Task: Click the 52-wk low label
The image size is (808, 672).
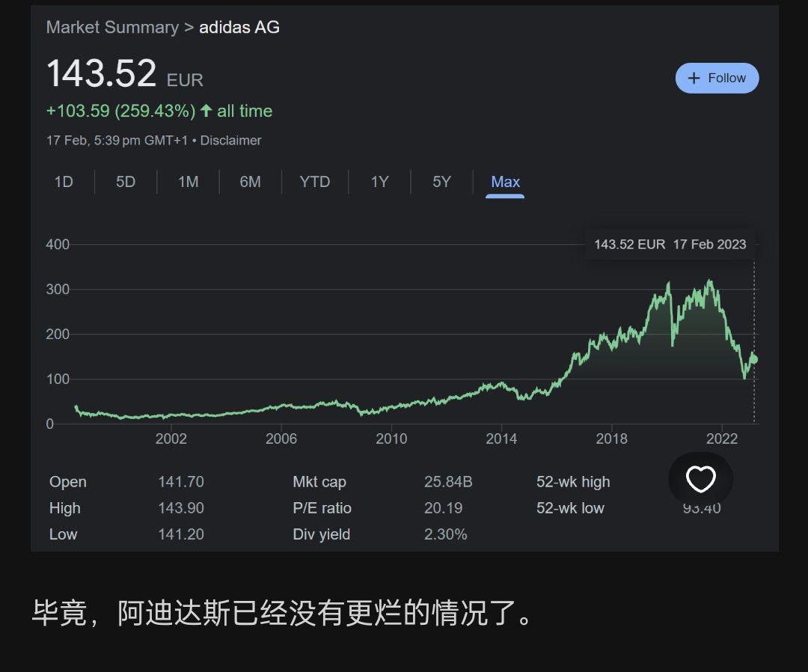Action: click(570, 508)
